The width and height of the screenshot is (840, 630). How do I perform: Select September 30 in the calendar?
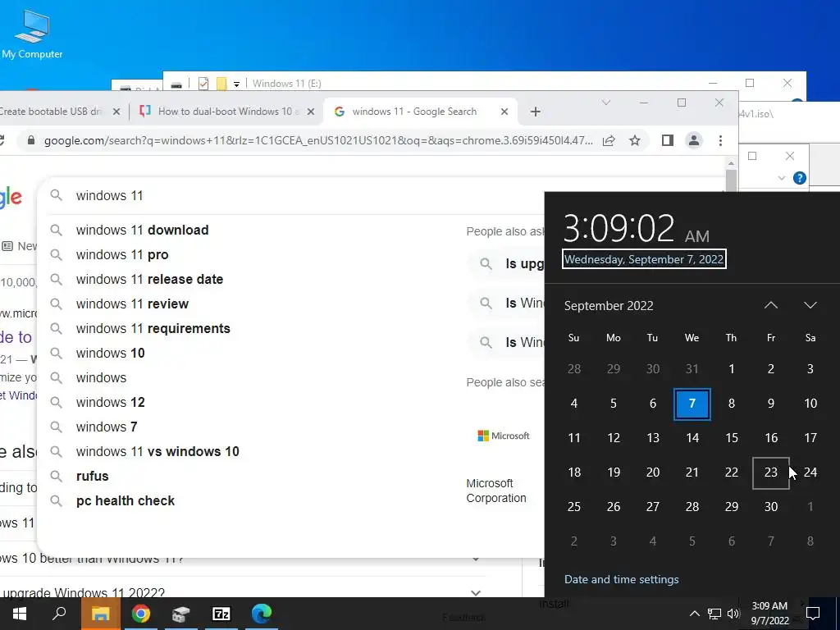tap(771, 507)
